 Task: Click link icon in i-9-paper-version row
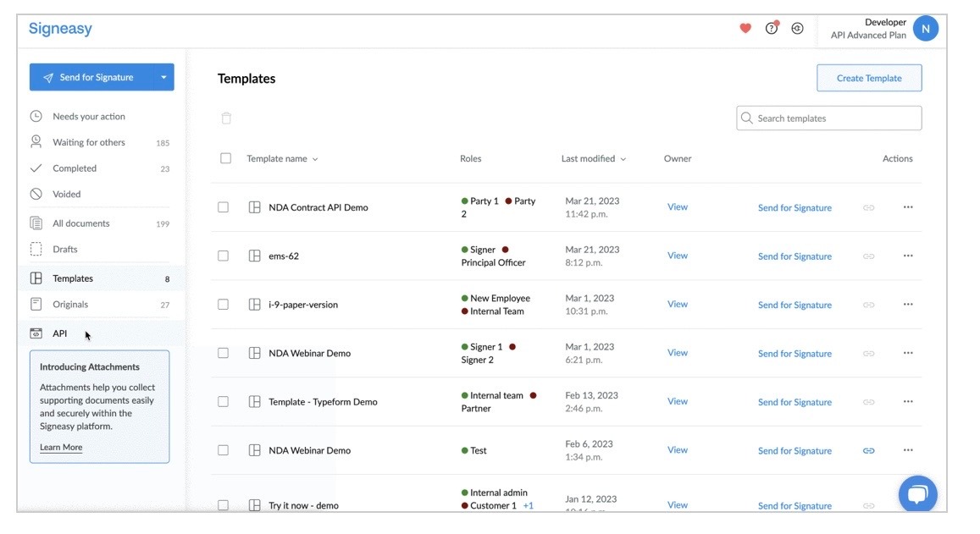coord(869,306)
